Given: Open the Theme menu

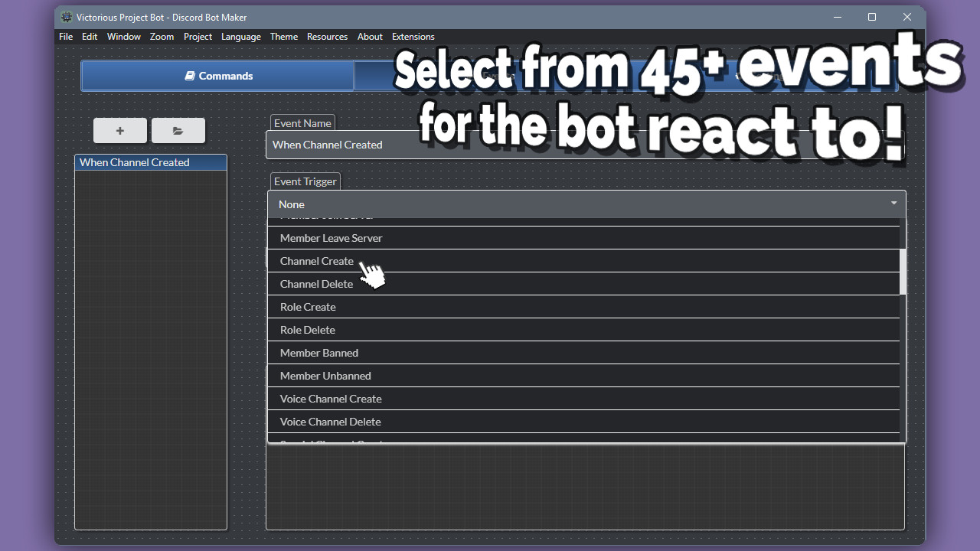Looking at the screenshot, I should point(283,36).
